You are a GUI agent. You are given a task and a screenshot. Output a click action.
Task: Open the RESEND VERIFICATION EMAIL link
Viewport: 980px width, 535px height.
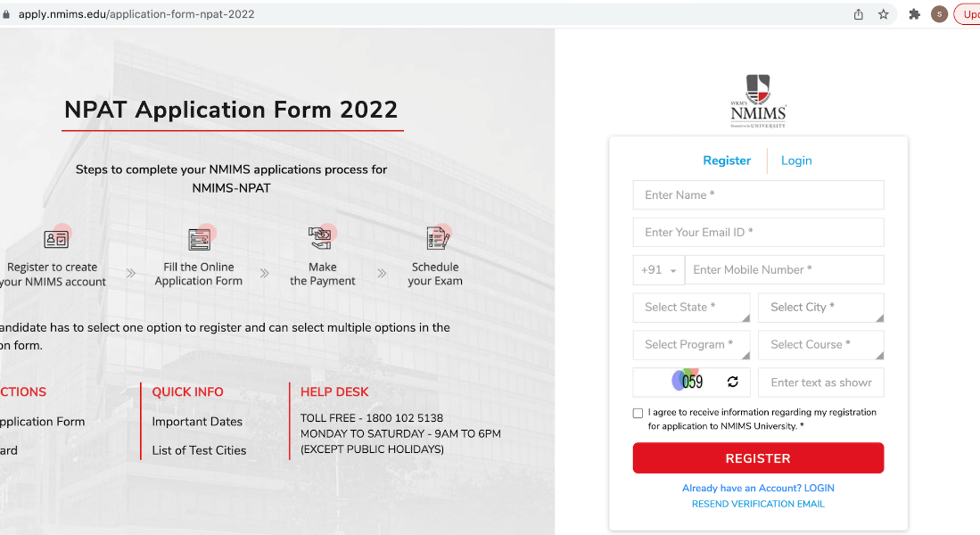click(758, 504)
